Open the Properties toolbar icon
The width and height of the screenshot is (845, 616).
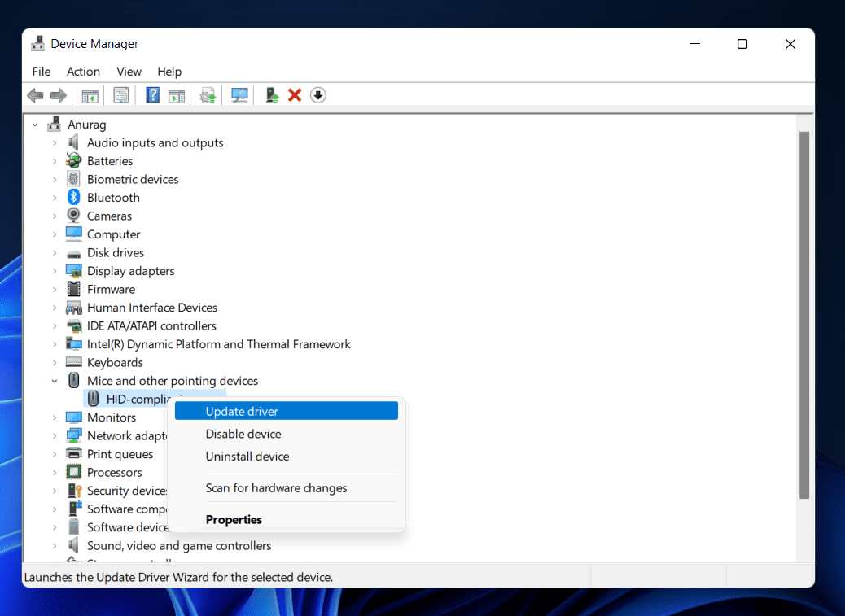(x=121, y=95)
